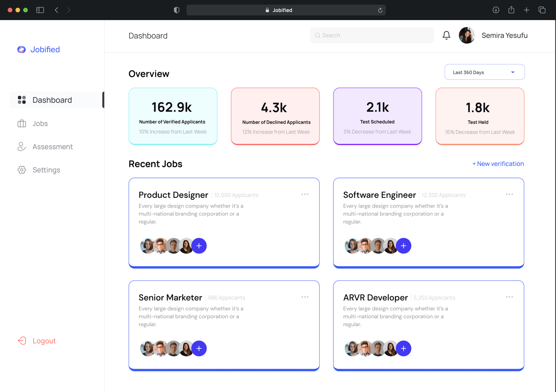Open Assessment in the sidebar menu
Screen dimensions: 556x392
pos(45,147)
